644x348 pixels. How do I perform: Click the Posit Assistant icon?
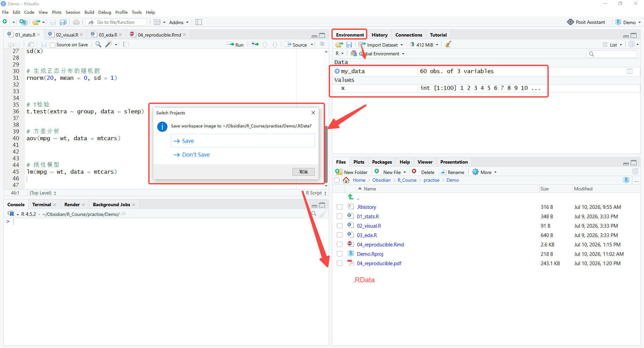click(x=570, y=22)
